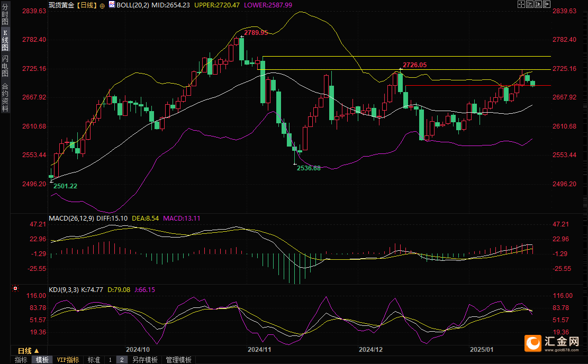This screenshot has height=364, width=588.
Task: Click the crosshair cursor icon at top right
Action: (x=521, y=4)
